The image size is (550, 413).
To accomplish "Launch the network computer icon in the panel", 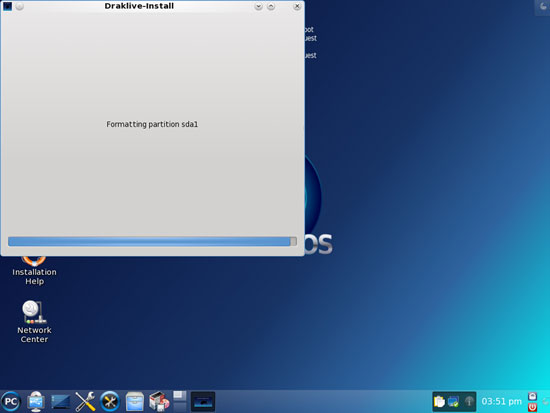I will 36,401.
